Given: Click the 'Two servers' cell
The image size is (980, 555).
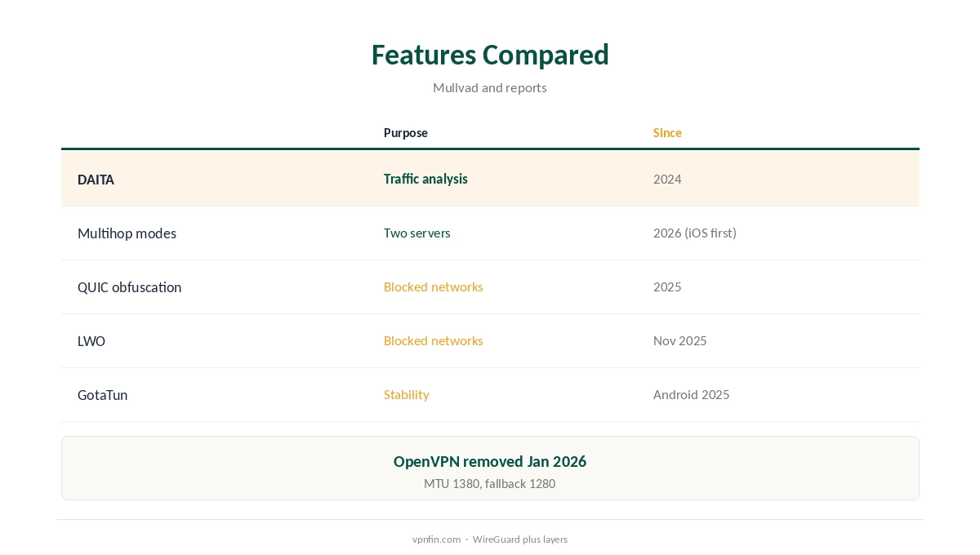Looking at the screenshot, I should [417, 233].
